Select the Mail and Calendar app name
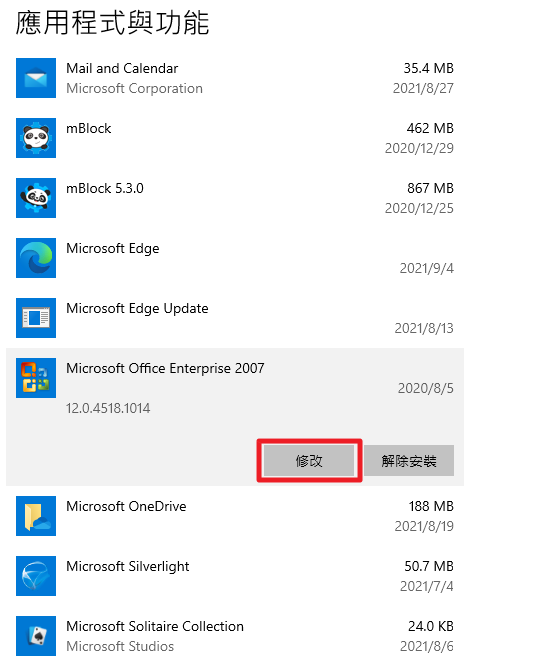535x666 pixels. click(x=122, y=68)
